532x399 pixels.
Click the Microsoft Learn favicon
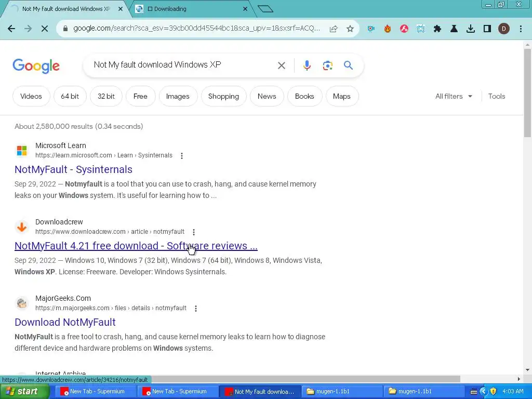pos(22,150)
